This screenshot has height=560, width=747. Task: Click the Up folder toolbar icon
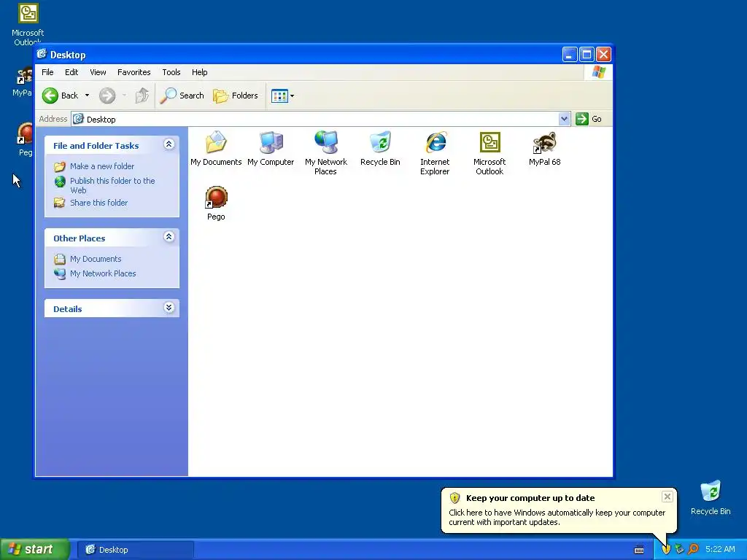click(142, 96)
